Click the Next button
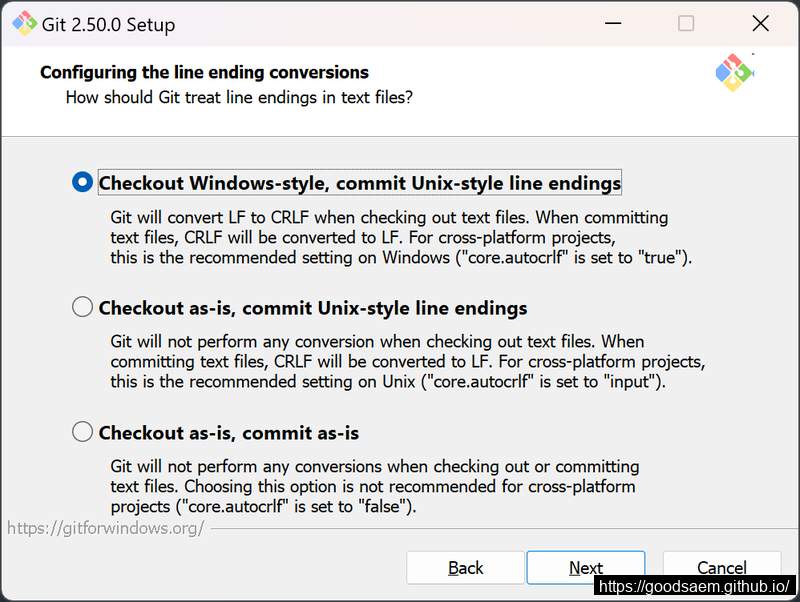The image size is (800, 602). [x=586, y=567]
